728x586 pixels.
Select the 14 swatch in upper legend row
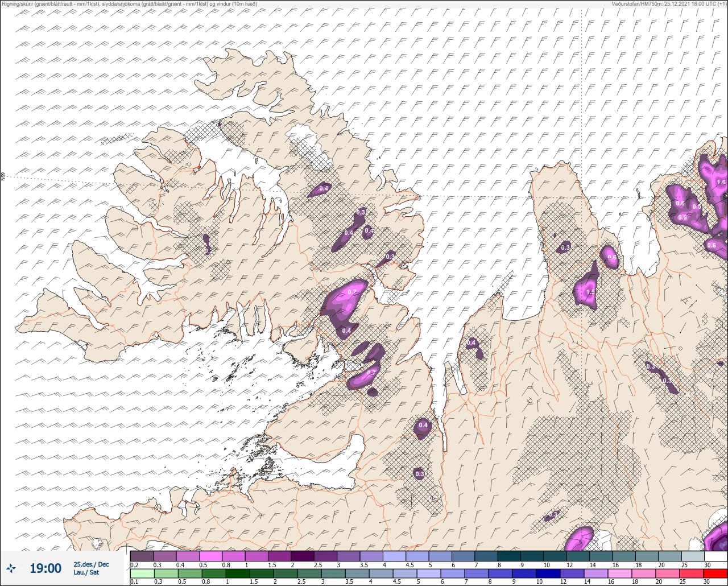point(601,556)
